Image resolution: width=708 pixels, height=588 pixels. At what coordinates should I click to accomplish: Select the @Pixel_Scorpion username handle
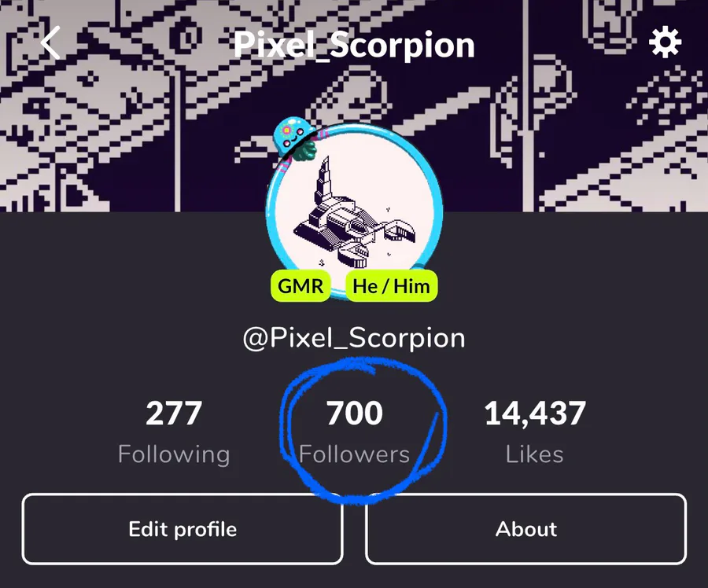pos(354,339)
